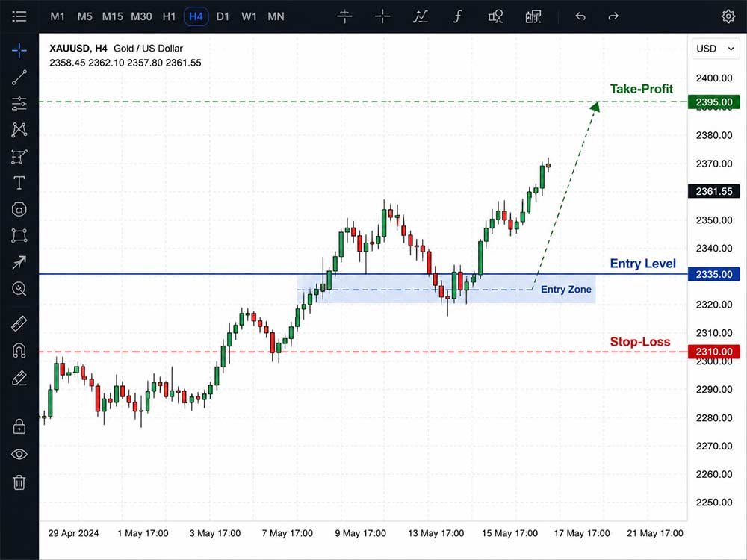
Task: Click the 2250.00 price axis label
Action: click(713, 503)
